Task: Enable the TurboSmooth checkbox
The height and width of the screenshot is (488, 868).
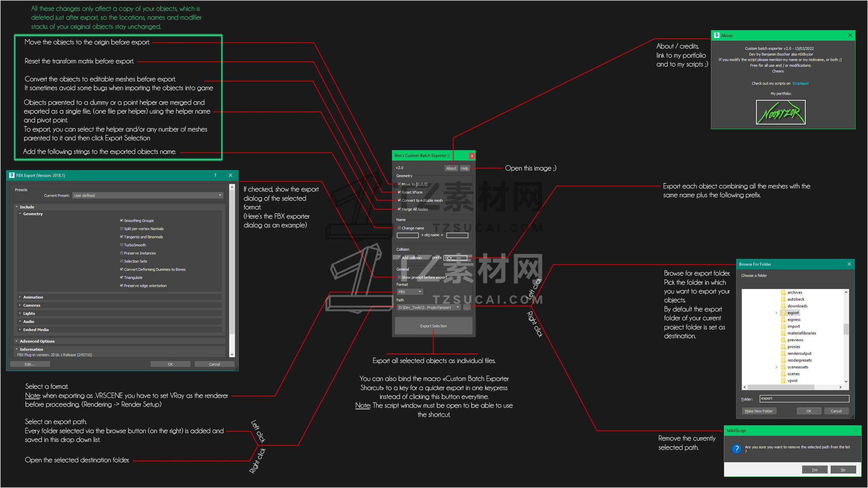Action: point(122,245)
